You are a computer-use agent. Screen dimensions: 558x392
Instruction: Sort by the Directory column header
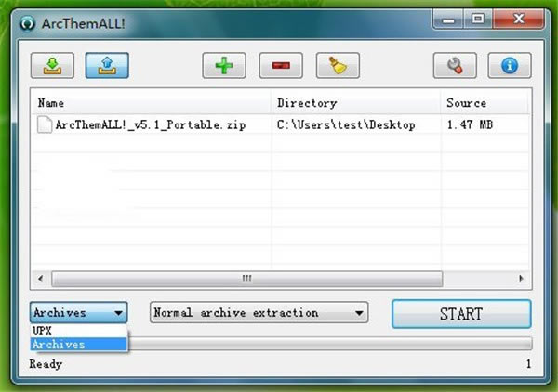tap(355, 103)
